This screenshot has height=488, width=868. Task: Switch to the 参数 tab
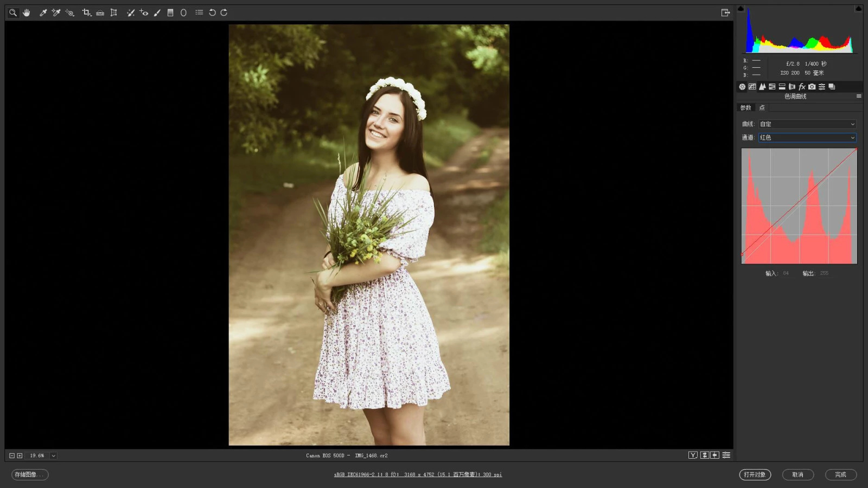click(x=746, y=107)
